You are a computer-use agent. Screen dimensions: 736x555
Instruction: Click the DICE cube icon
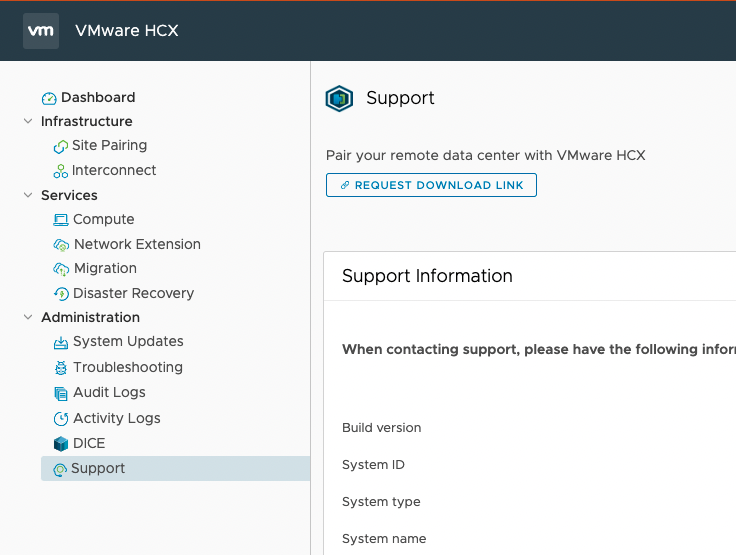point(61,444)
